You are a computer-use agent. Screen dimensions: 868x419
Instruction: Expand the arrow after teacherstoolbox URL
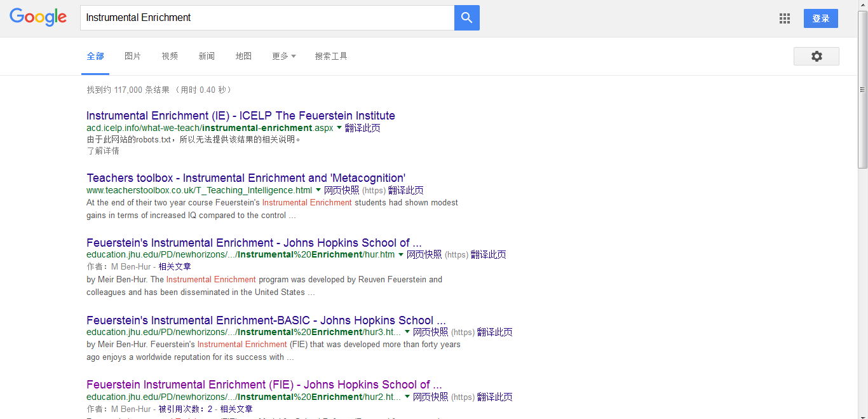(x=318, y=190)
